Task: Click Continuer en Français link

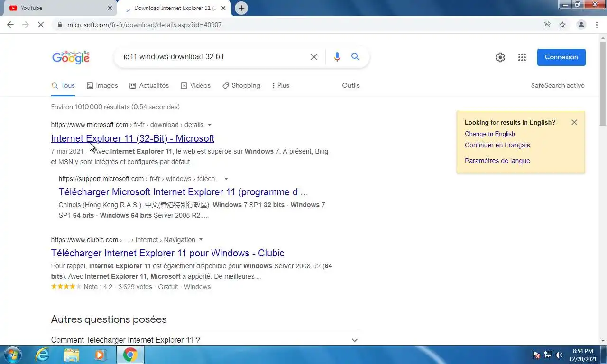Action: [x=497, y=145]
